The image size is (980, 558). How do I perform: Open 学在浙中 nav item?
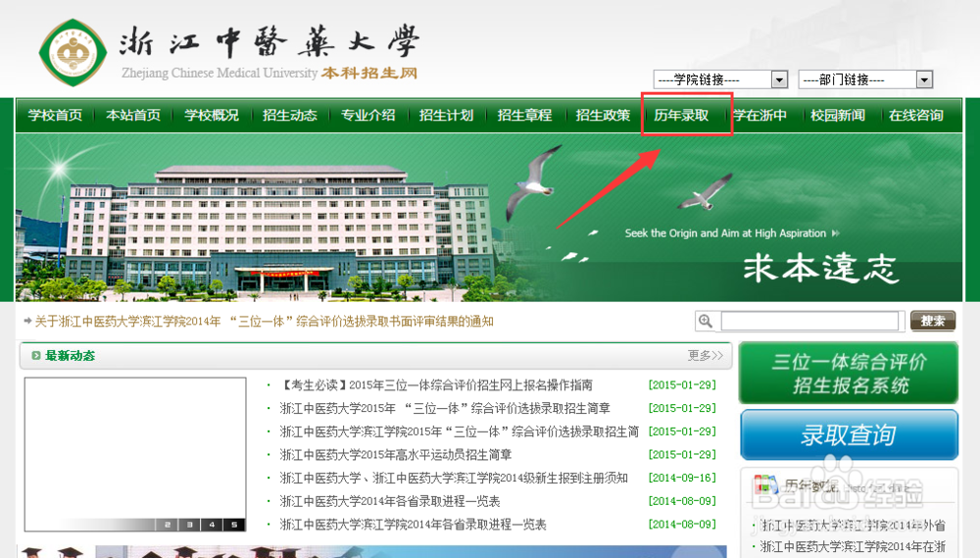coord(759,115)
